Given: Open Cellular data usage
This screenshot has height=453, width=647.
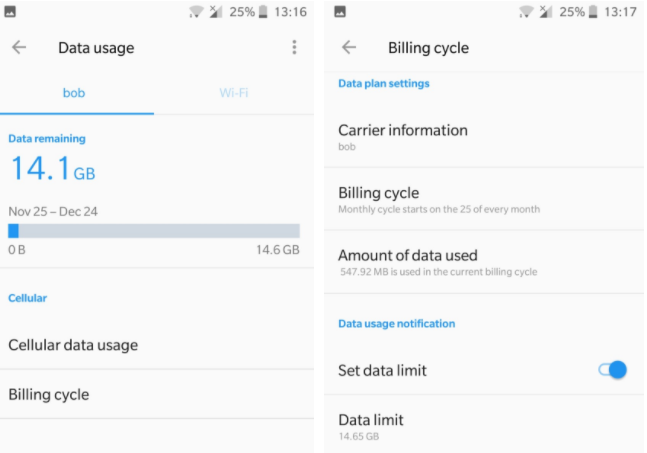Looking at the screenshot, I should tap(157, 345).
